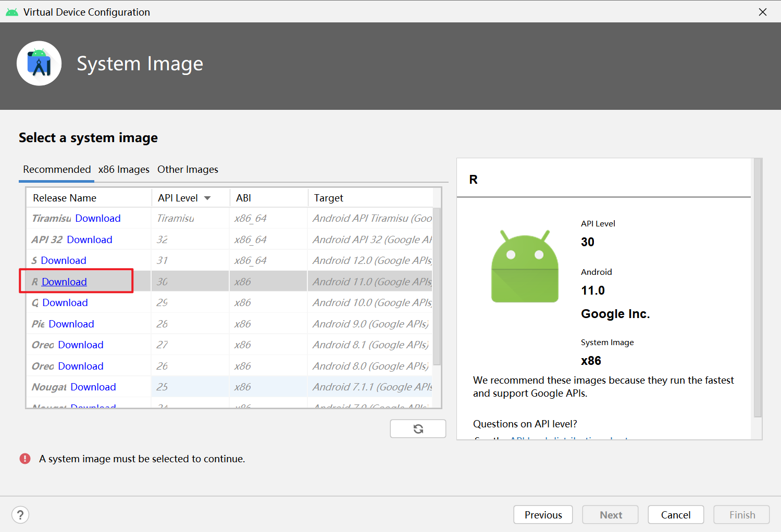Download the API 32 system image
Viewport: 781px width, 532px height.
[90, 239]
